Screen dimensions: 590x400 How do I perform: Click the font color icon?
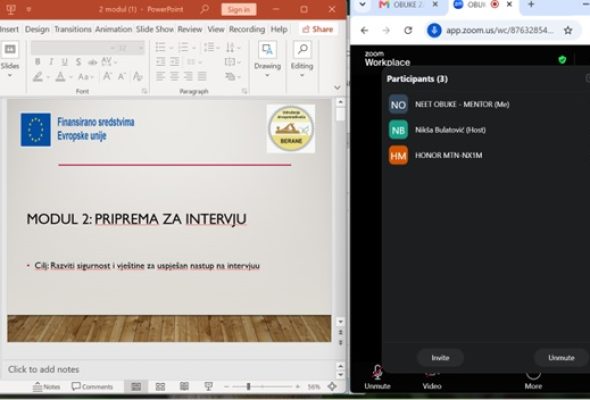point(60,77)
